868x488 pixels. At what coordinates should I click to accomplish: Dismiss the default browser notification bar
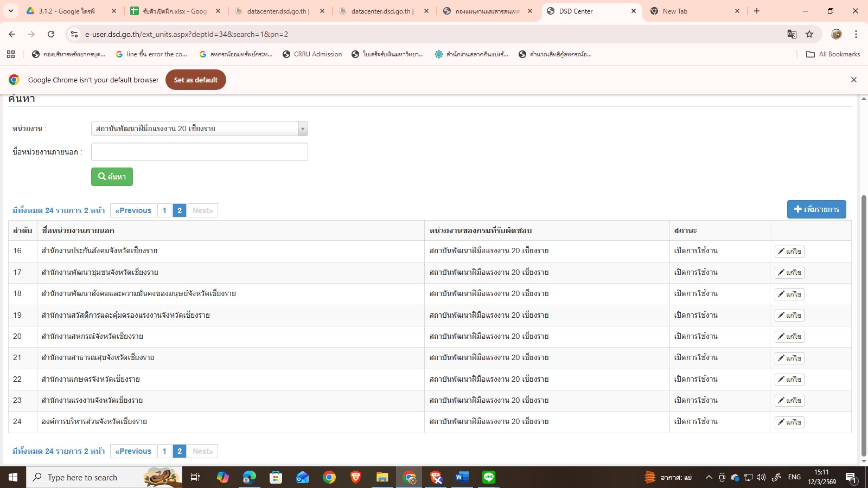(853, 80)
